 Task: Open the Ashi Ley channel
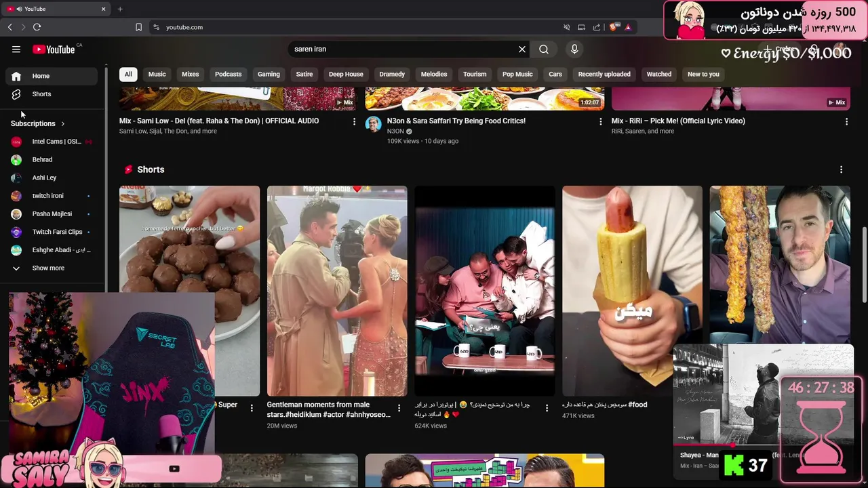coord(53,178)
